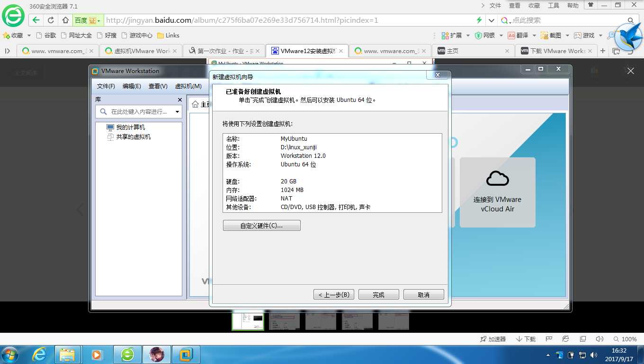This screenshot has height=364, width=644.
Task: Click the search magnifier icon at the search box's right end
Action: click(x=630, y=20)
